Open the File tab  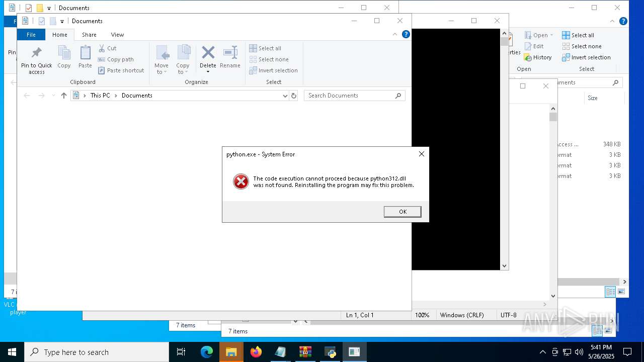point(31,35)
